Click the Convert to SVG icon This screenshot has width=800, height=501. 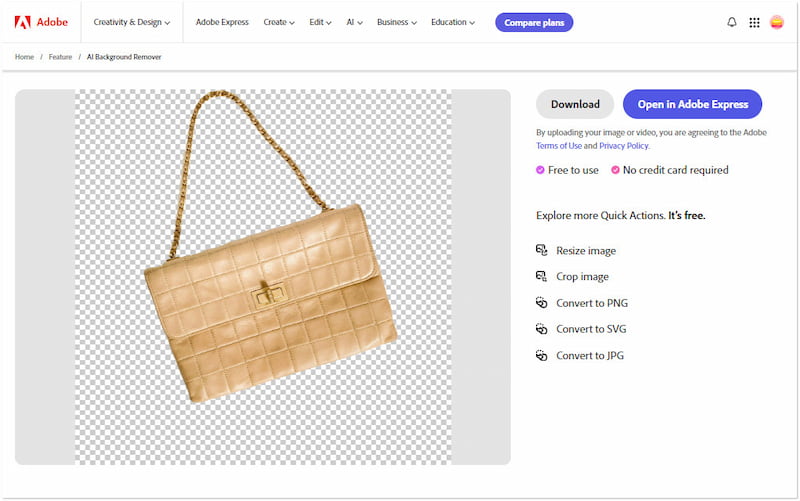pos(541,329)
